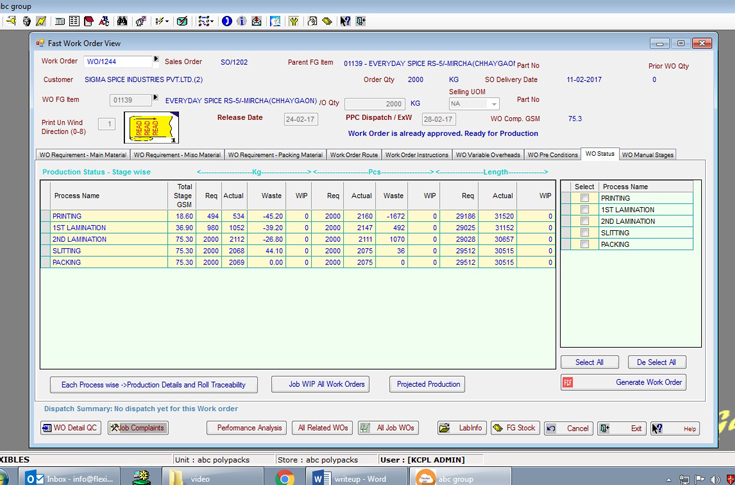The image size is (735, 485).
Task: Enable the PACKING process checkbox
Action: point(584,244)
